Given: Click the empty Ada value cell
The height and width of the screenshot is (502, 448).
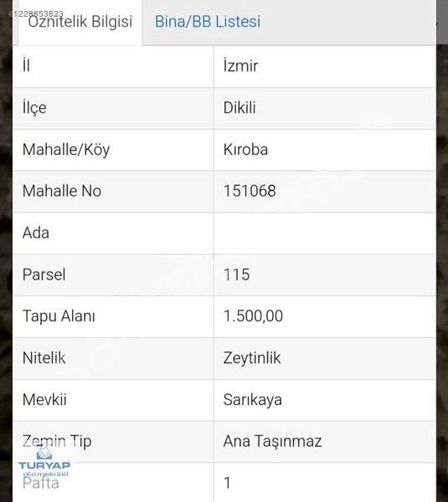Looking at the screenshot, I should click(x=325, y=233).
